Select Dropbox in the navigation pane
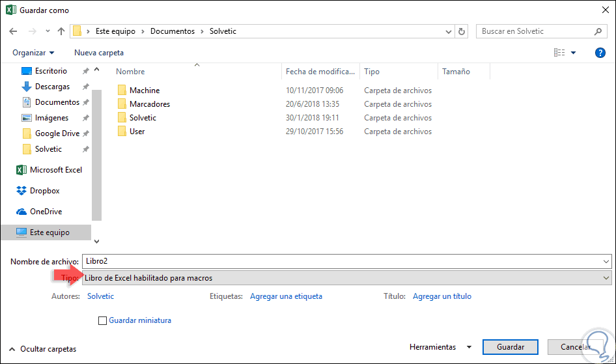This screenshot has width=616, height=364. (44, 191)
